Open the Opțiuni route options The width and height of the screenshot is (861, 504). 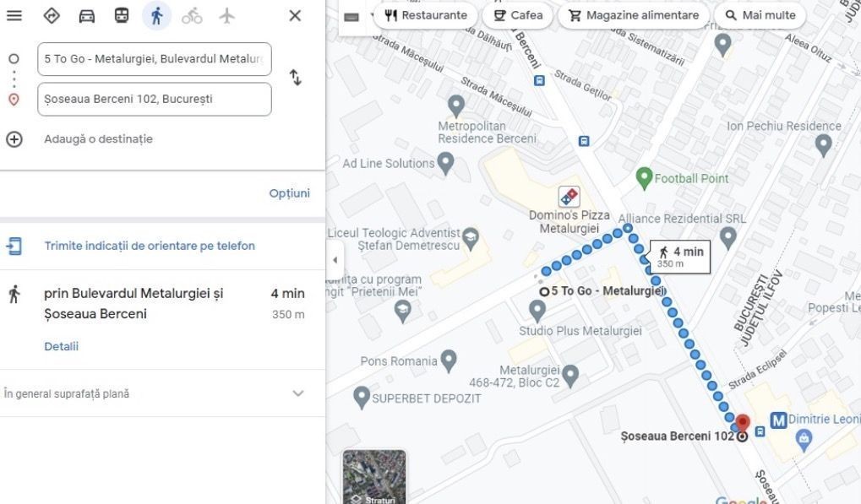(289, 193)
